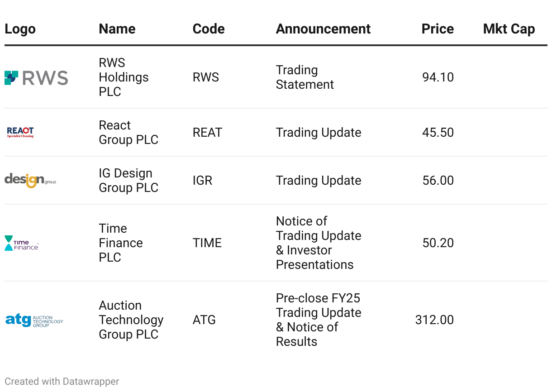
Task: Select the React Group PLC name
Action: [x=128, y=133]
